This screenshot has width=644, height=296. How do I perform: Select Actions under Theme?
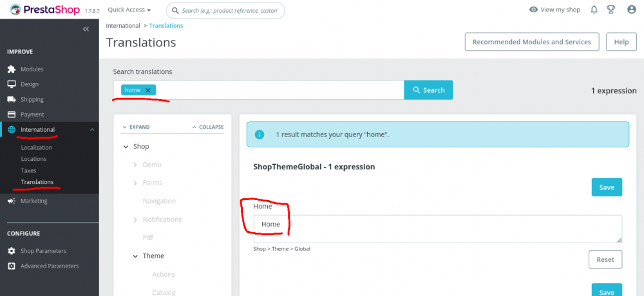[x=164, y=274]
